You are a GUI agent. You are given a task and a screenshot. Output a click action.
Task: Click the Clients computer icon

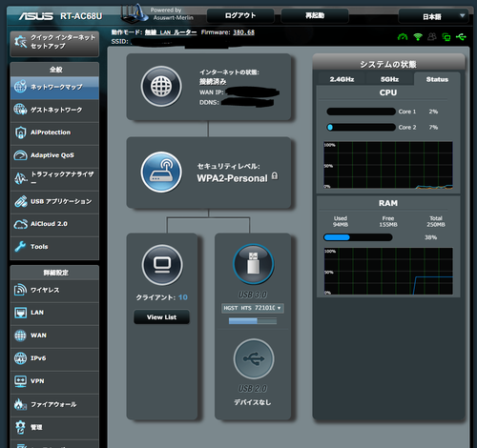(x=162, y=265)
